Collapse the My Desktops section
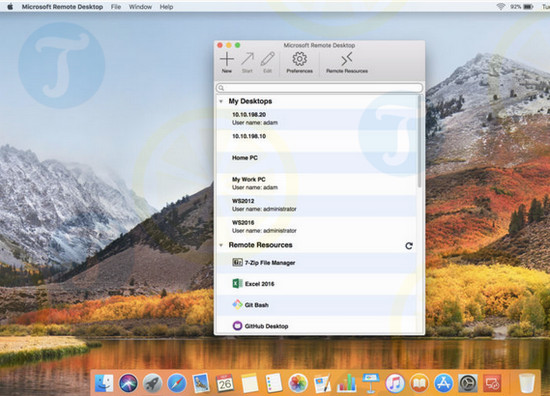This screenshot has width=550, height=396. click(221, 101)
